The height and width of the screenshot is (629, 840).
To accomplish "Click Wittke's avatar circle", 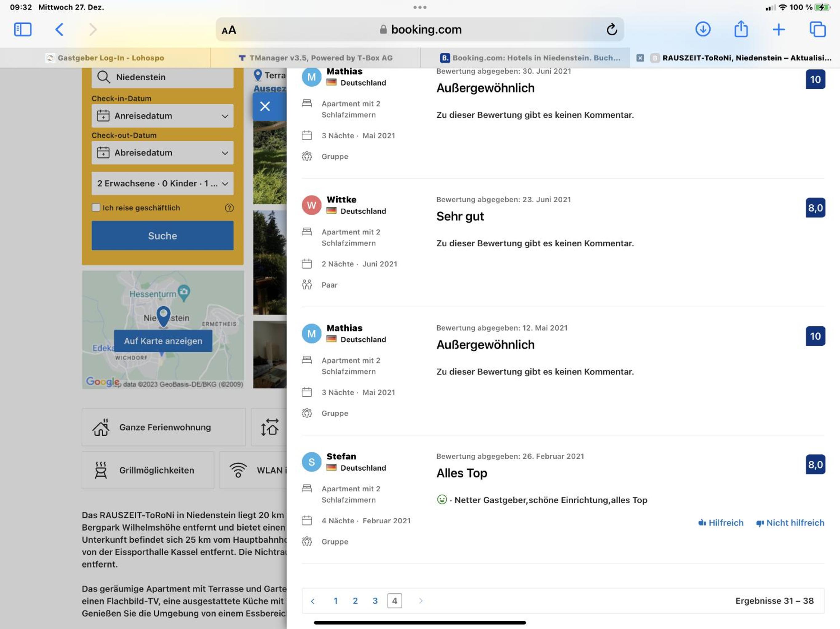I will coord(311,205).
